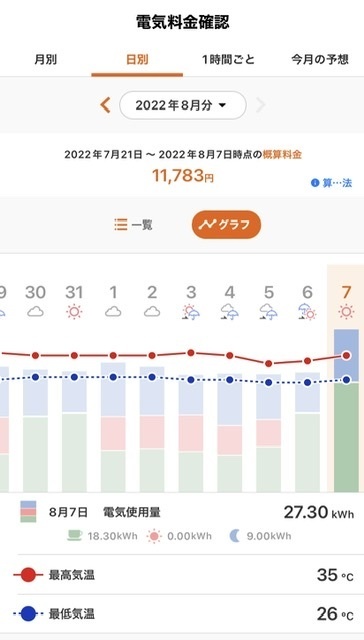Select the グラフ graph view button
Image resolution: width=364 pixels, height=640 pixels.
[x=226, y=224]
